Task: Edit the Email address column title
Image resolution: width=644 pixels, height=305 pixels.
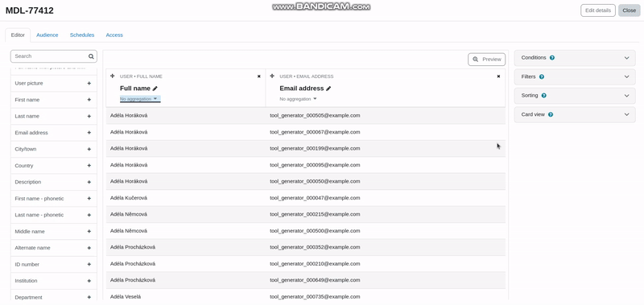Action: click(328, 89)
